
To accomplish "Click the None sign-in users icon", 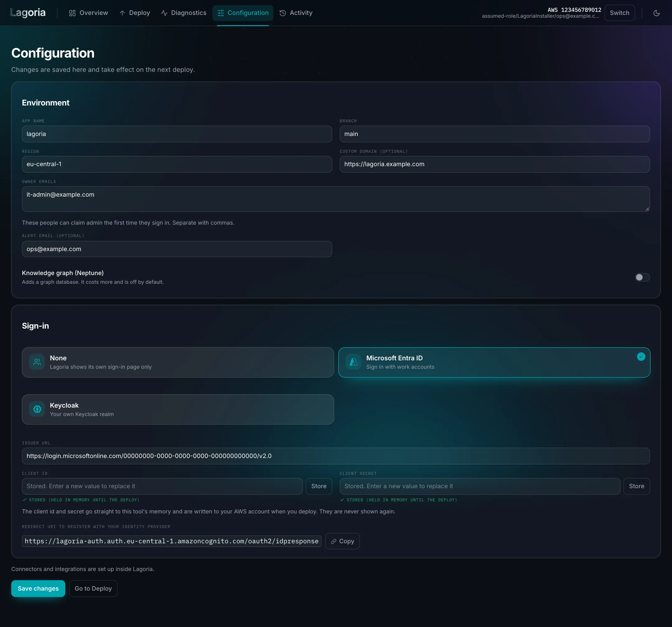I will point(37,362).
